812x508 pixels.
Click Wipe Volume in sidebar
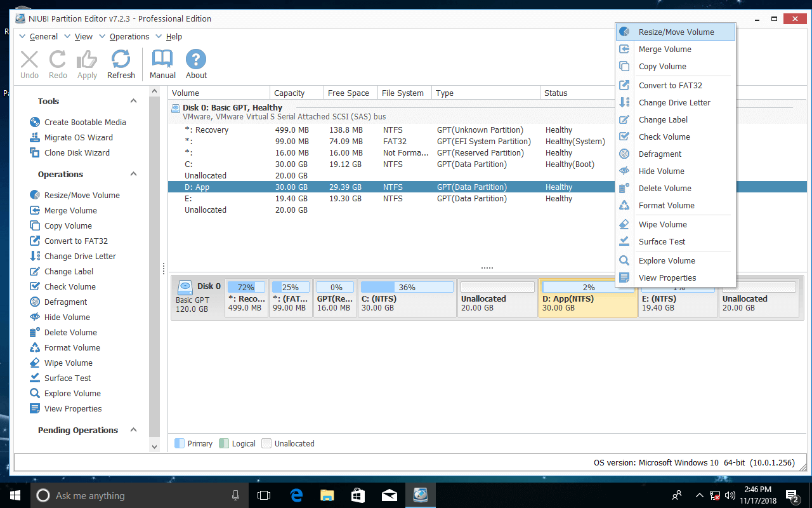(69, 363)
